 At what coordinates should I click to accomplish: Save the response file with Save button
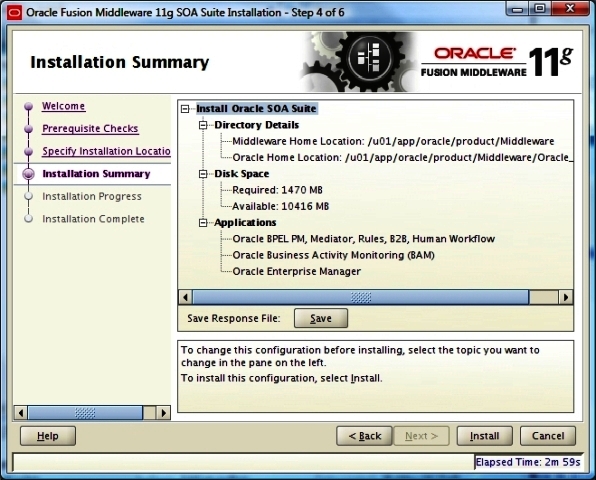point(321,318)
